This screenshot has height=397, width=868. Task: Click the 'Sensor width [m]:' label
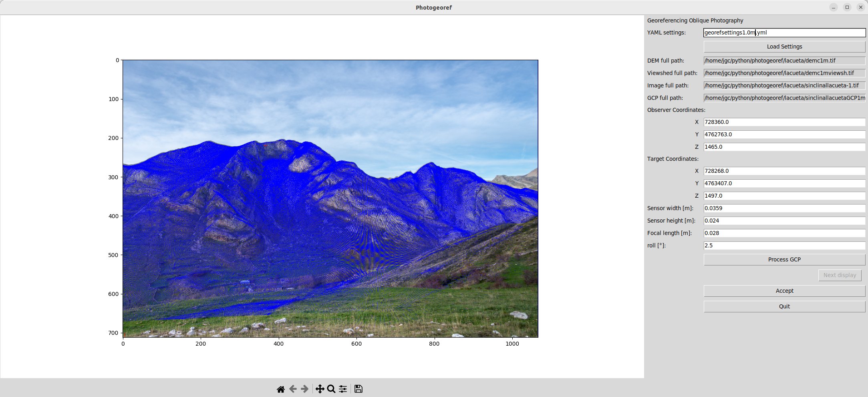point(670,208)
